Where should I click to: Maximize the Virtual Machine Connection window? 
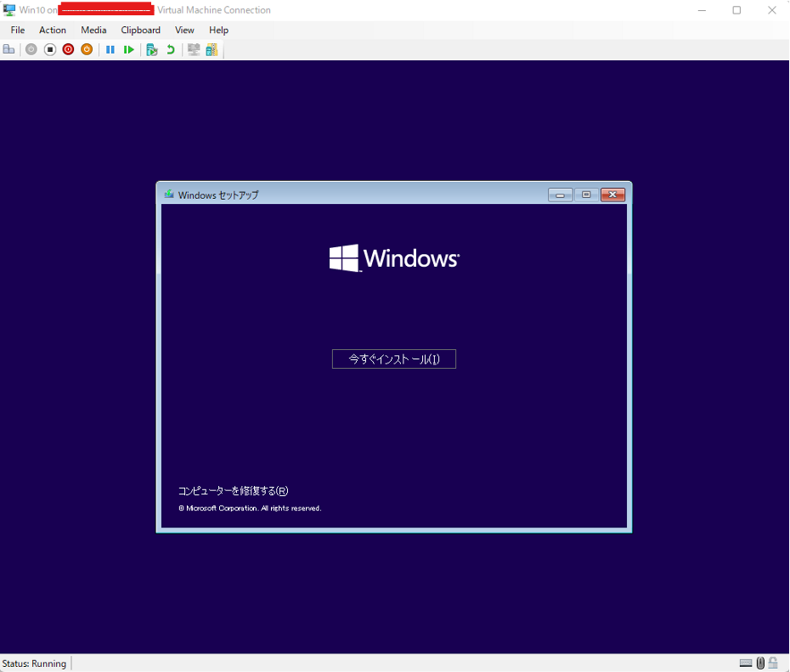[736, 10]
